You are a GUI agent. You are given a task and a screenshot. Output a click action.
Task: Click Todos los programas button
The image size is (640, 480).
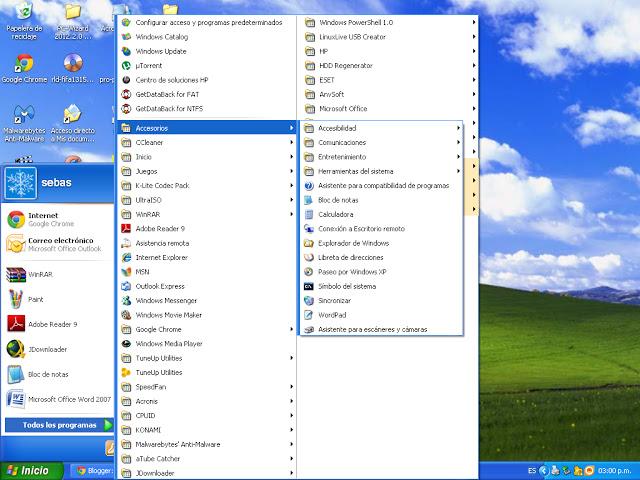point(60,425)
